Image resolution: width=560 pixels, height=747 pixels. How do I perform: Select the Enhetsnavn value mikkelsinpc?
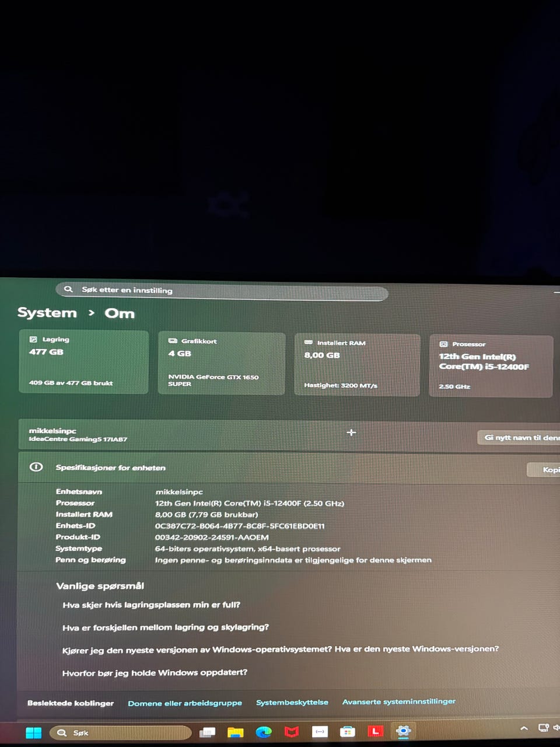pyautogui.click(x=179, y=491)
